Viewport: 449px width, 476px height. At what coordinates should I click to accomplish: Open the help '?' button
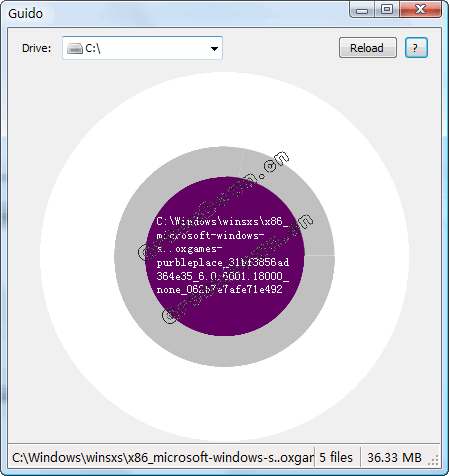[416, 48]
